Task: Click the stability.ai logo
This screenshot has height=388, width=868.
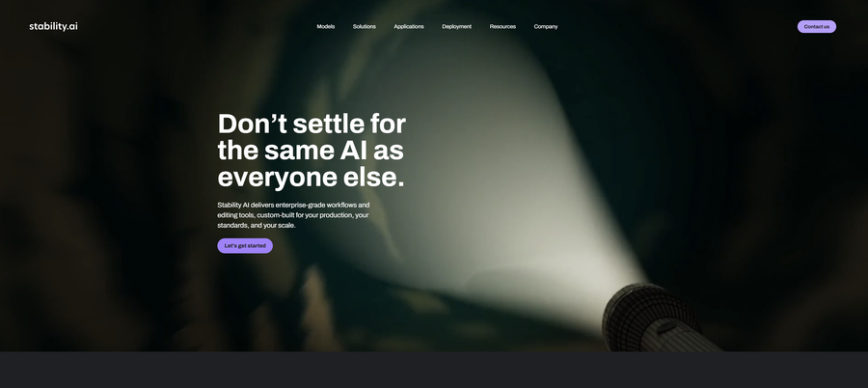Action: click(x=53, y=26)
